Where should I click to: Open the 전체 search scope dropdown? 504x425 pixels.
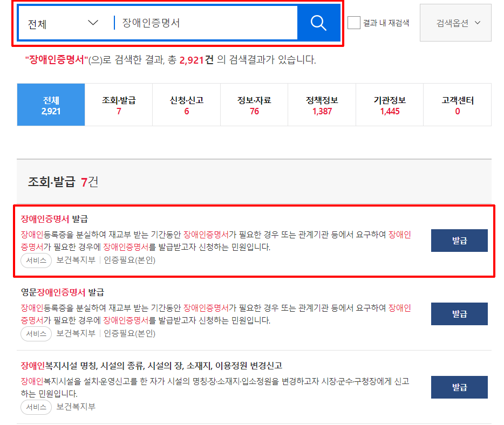coord(60,23)
